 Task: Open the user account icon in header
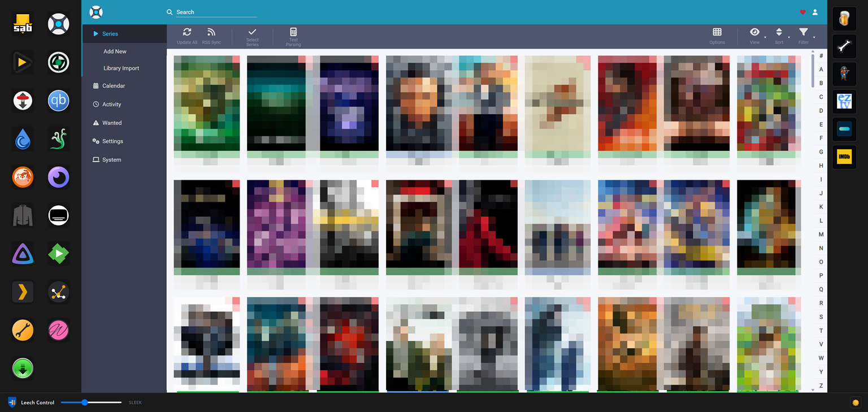coord(815,12)
